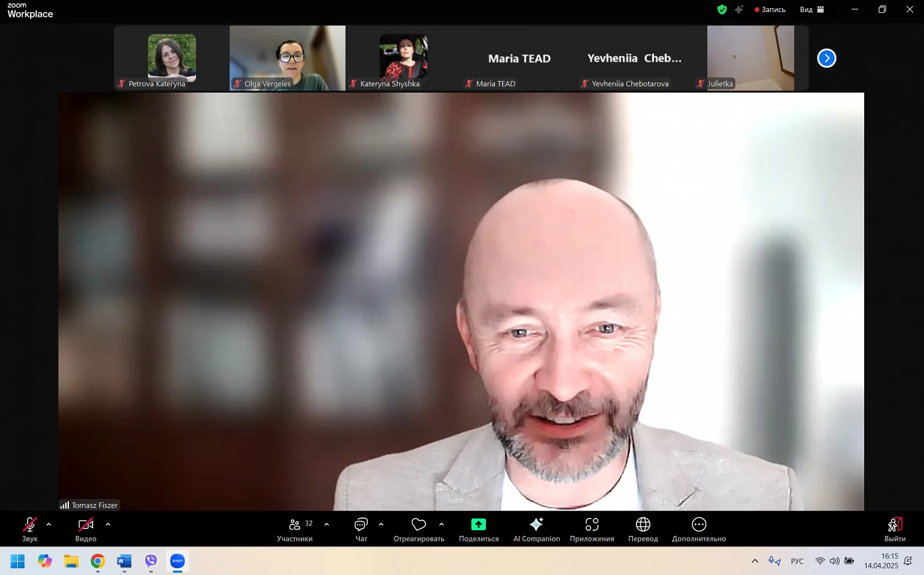The image size is (924, 575).
Task: Click green encryption shield icon
Action: (722, 9)
